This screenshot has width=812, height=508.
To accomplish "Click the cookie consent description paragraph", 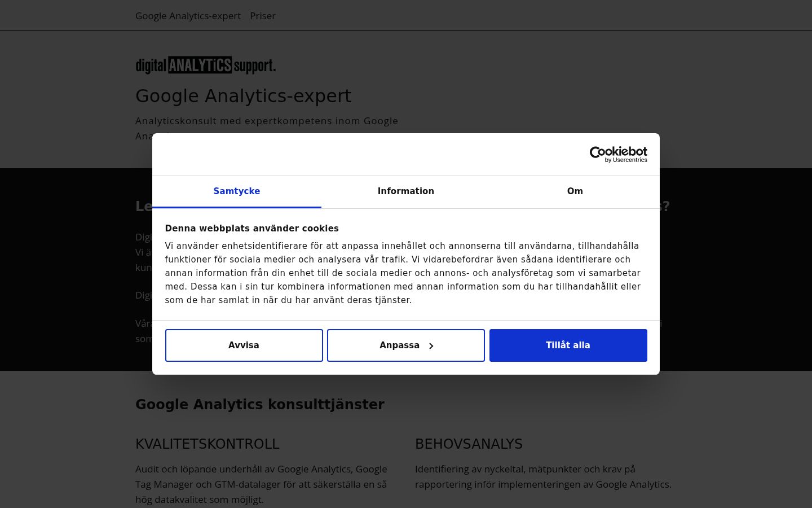I will [x=403, y=273].
